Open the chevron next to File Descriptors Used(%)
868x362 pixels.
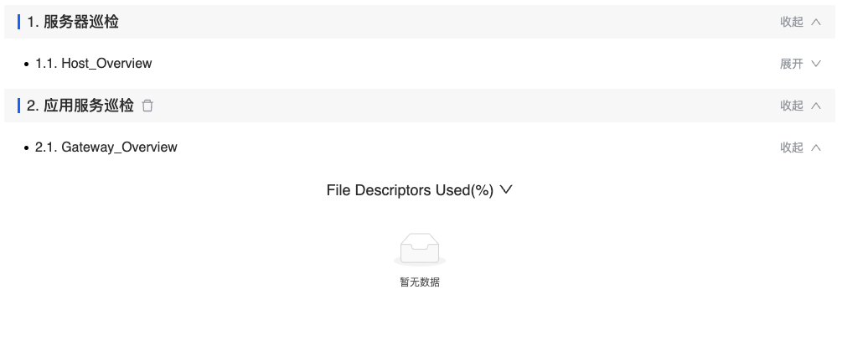[506, 190]
